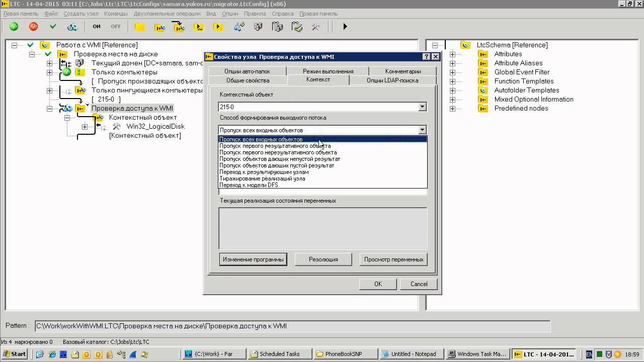The height and width of the screenshot is (362, 644).
Task: Switch the OFF toolbar toggle
Action: 116,27
